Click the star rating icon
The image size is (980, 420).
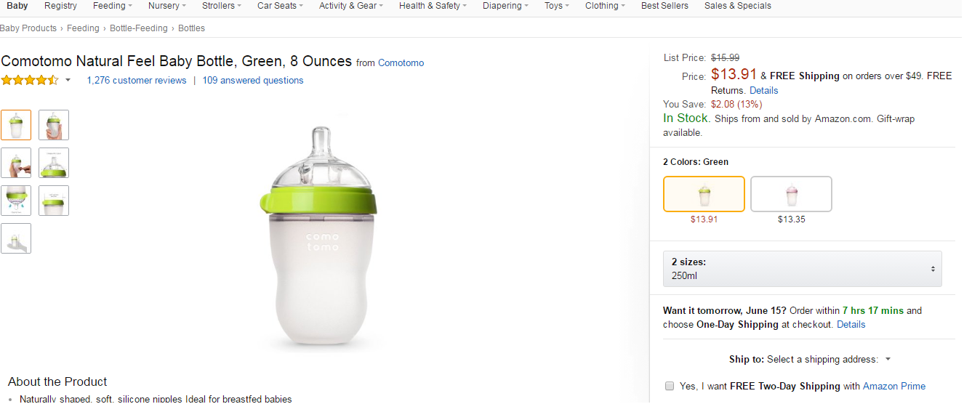(30, 80)
